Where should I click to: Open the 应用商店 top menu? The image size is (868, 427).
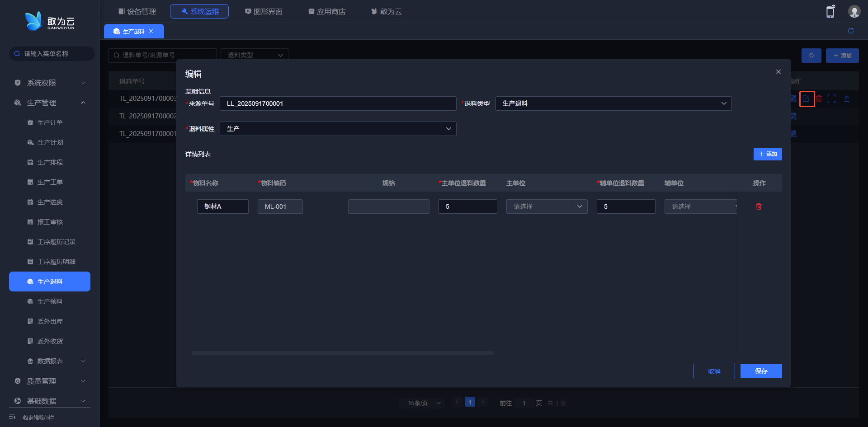(x=327, y=11)
